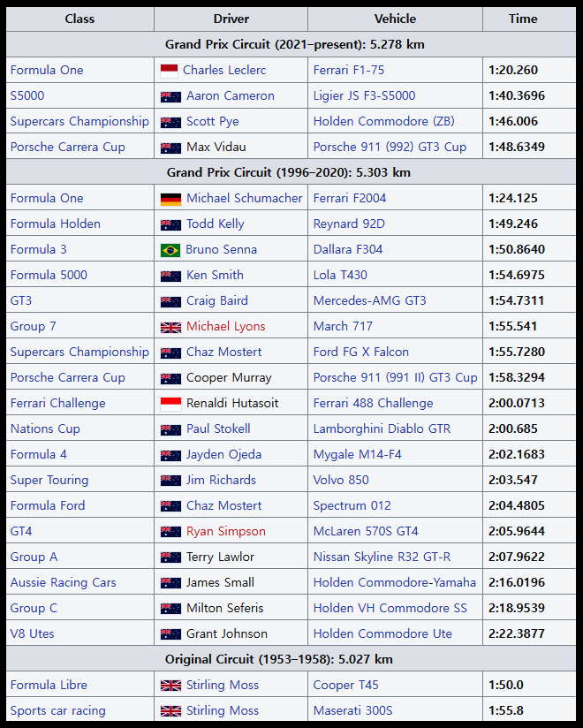
Task: Select Renaldi Hutasoit driver name text
Action: [232, 403]
